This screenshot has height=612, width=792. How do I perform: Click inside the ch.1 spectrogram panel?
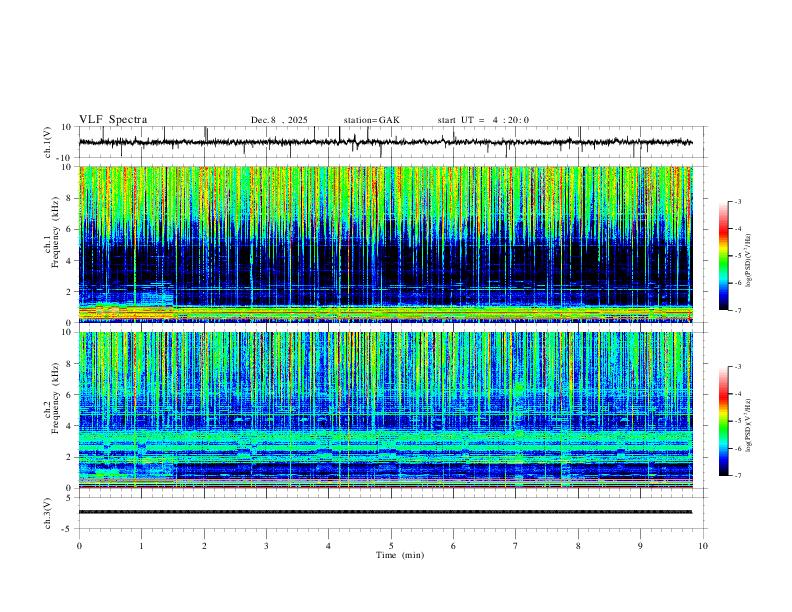point(385,244)
